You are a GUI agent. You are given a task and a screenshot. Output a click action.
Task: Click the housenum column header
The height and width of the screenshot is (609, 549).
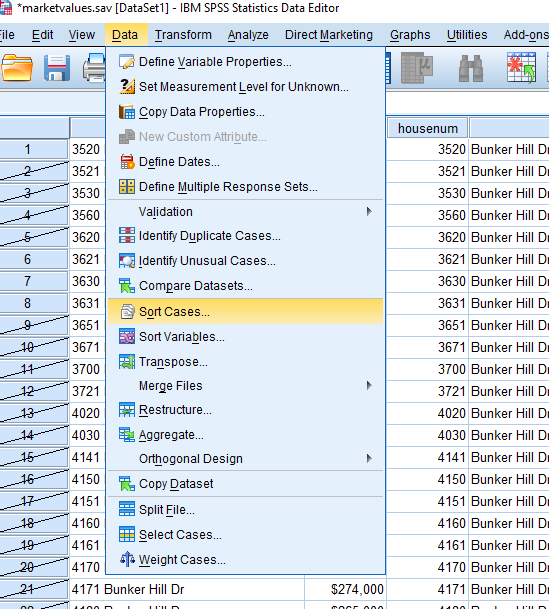coord(427,128)
